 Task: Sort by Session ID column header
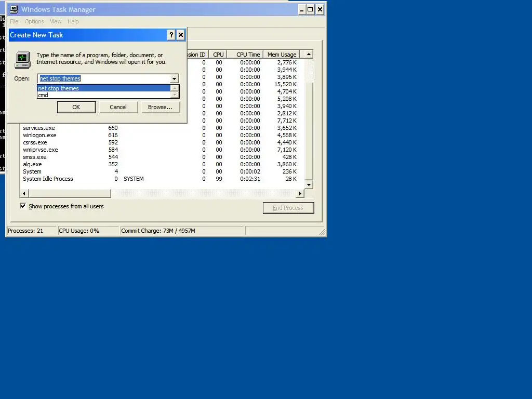[x=197, y=55]
